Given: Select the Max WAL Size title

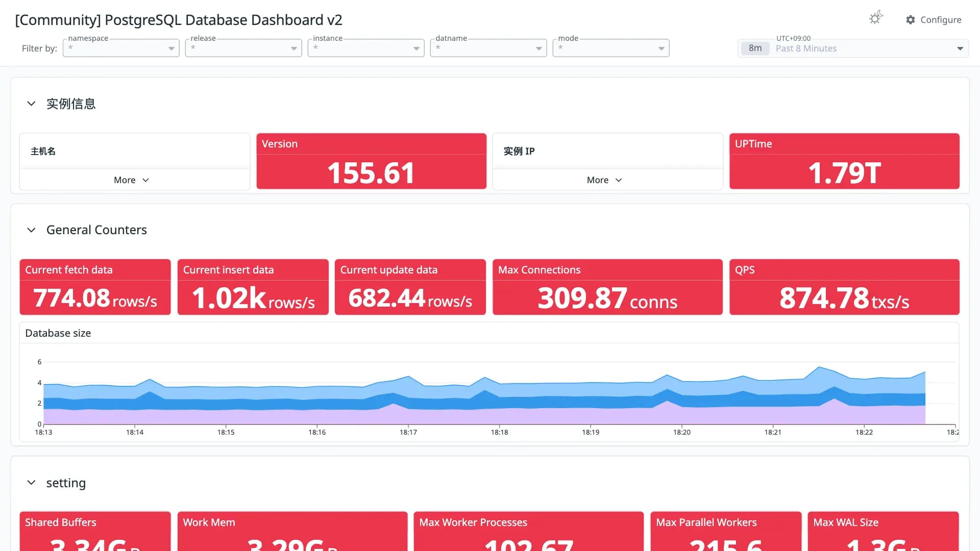Looking at the screenshot, I should 846,522.
